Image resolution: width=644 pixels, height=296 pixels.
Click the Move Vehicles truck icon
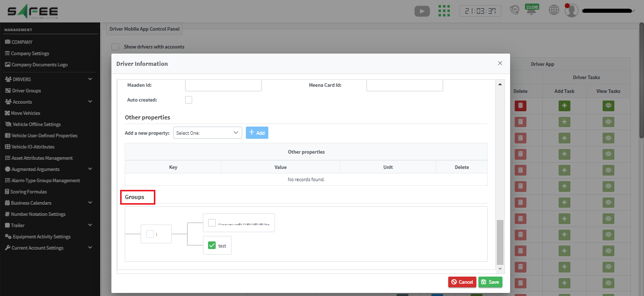[8, 113]
